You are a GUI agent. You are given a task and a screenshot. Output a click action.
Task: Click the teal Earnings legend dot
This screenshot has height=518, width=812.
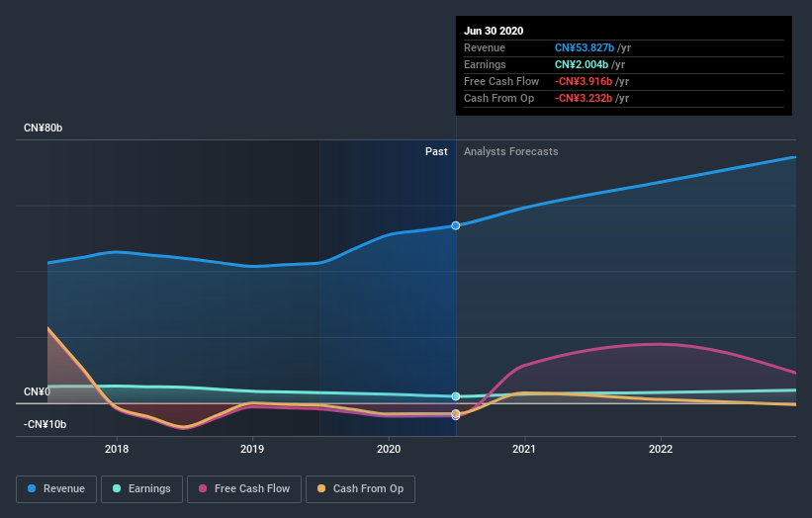117,488
